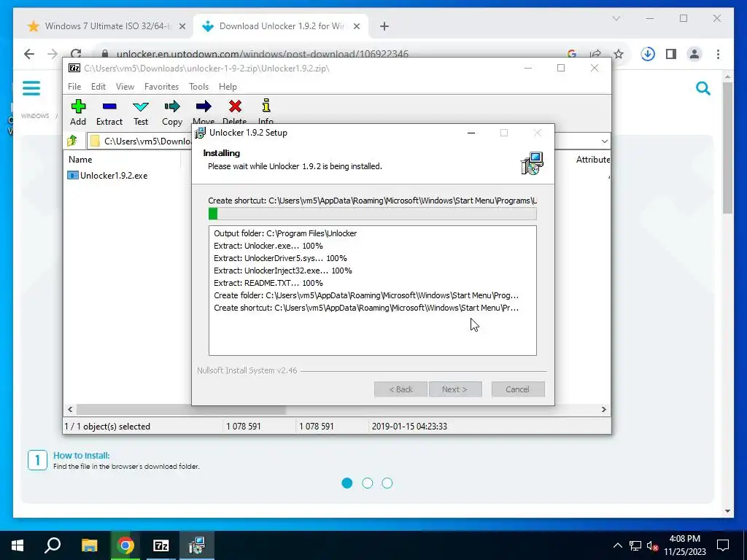Click the Chrome address bar URL
Image resolution: width=747 pixels, height=560 pixels.
click(263, 54)
